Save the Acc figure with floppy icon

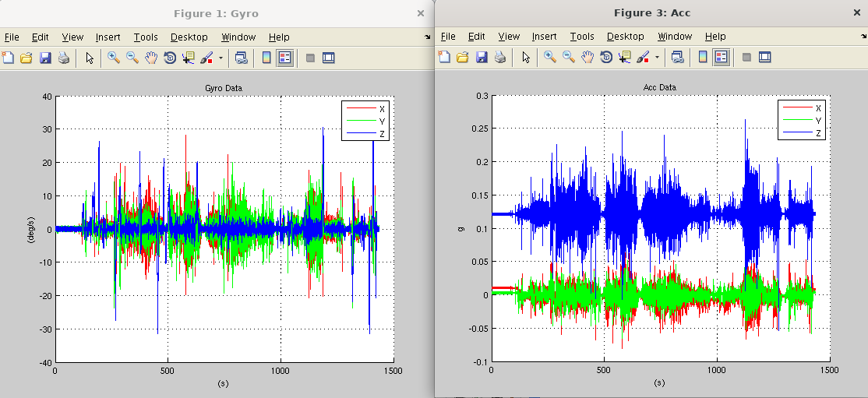481,57
